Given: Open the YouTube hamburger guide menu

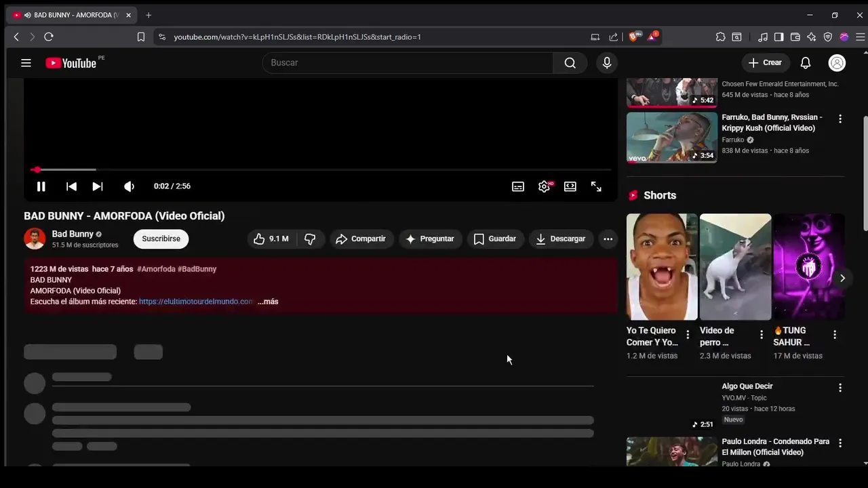Looking at the screenshot, I should click(x=26, y=63).
